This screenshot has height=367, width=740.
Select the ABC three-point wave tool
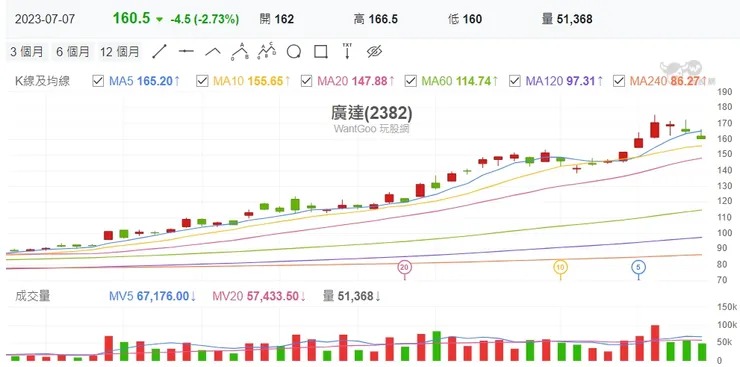tap(240, 51)
